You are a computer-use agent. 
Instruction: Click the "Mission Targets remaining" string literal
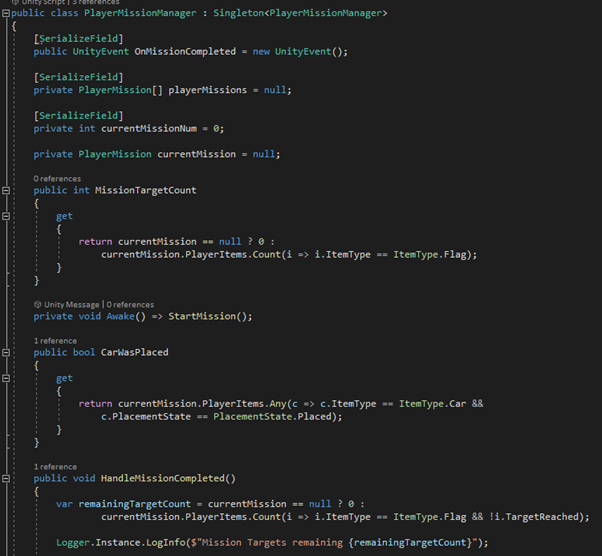[x=272, y=542]
